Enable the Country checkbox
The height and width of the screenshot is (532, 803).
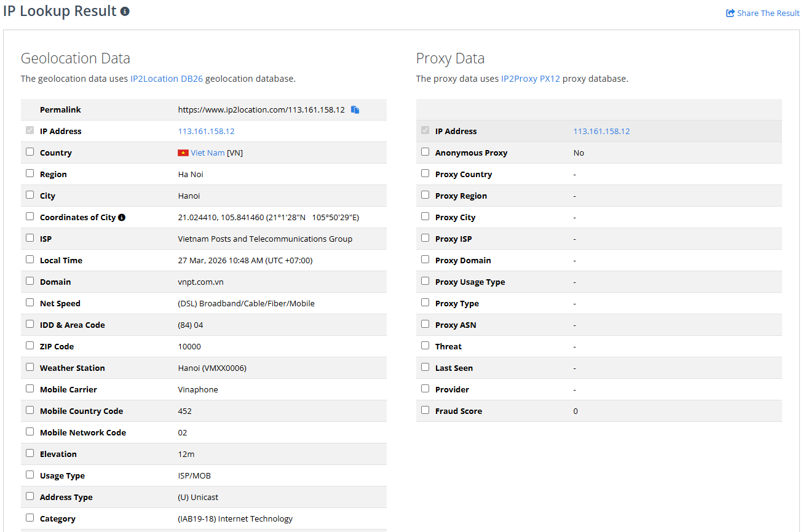30,151
